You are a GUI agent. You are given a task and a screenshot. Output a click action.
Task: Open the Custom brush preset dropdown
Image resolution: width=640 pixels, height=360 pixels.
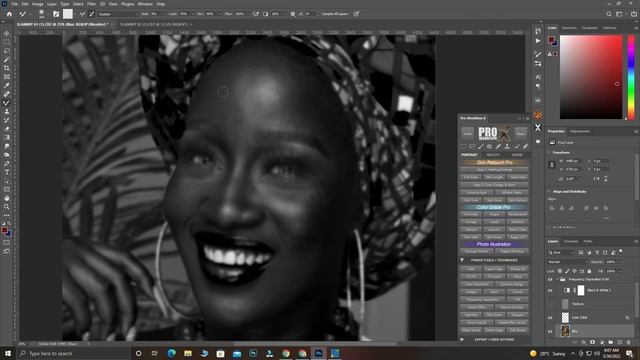click(118, 14)
